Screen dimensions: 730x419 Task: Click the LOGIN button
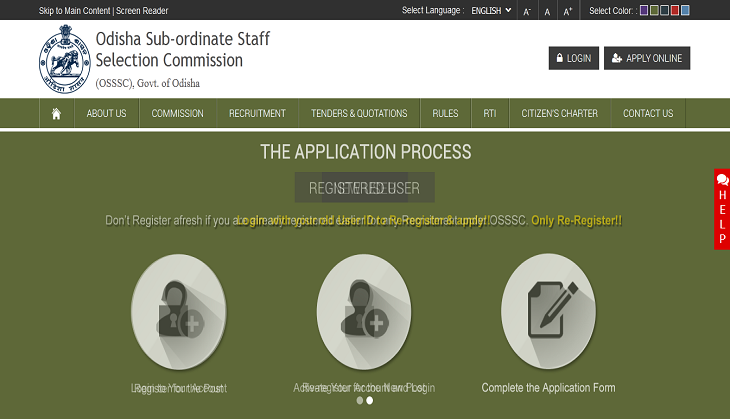point(574,58)
